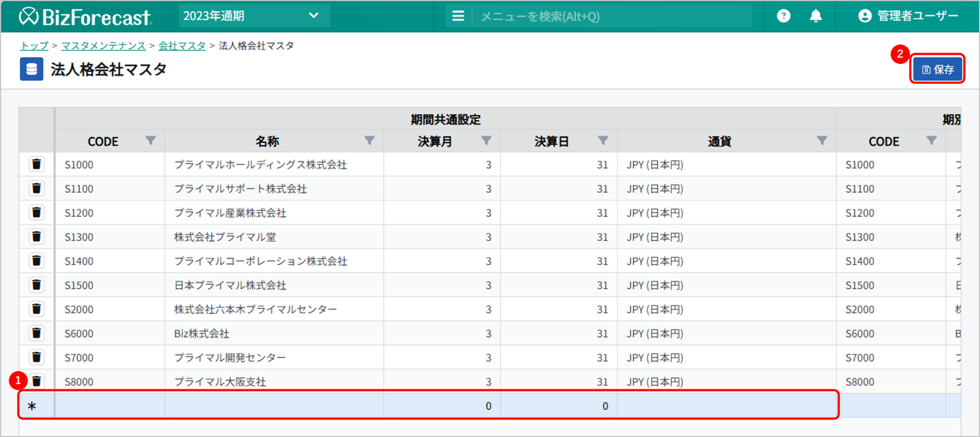Click the BizForecast logo
This screenshot has width=980, height=437.
coord(85,17)
